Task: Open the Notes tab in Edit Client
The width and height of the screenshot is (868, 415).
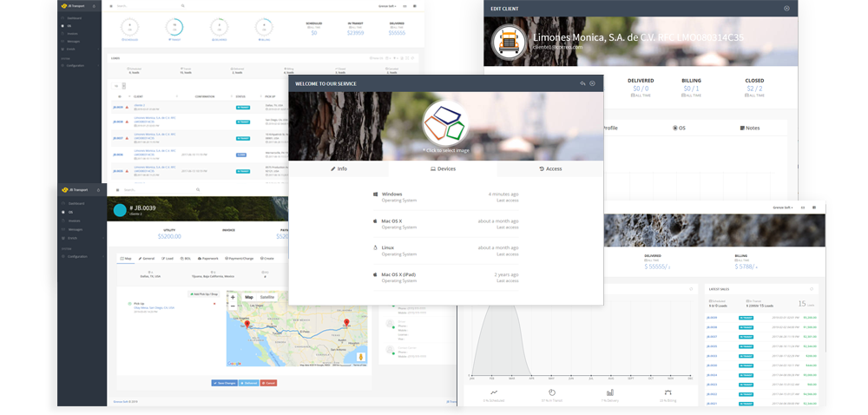Action: (x=750, y=128)
